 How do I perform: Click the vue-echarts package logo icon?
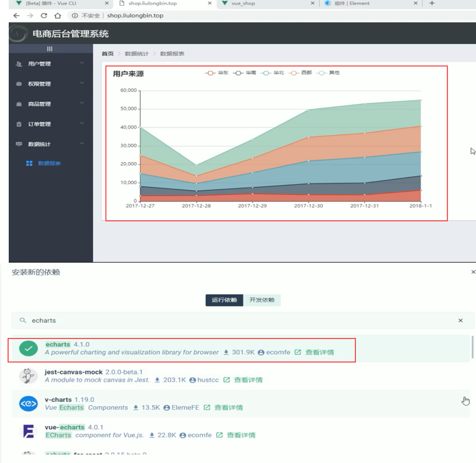pyautogui.click(x=28, y=431)
